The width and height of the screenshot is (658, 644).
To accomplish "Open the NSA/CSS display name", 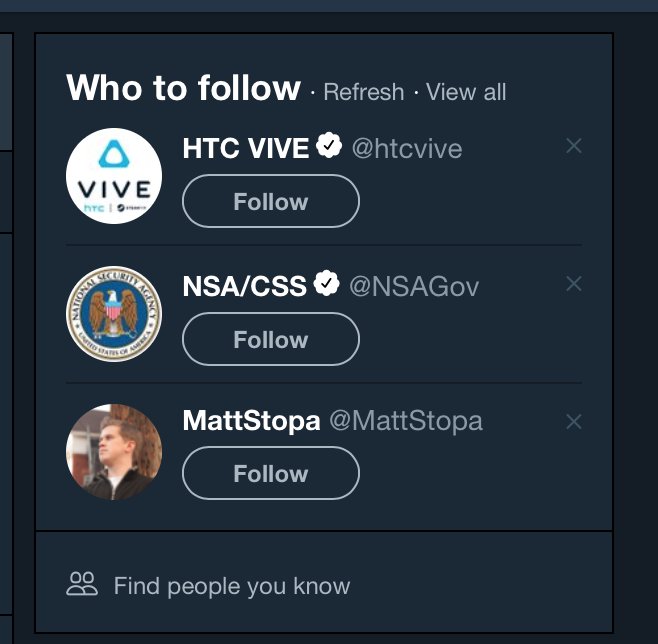I will point(244,287).
